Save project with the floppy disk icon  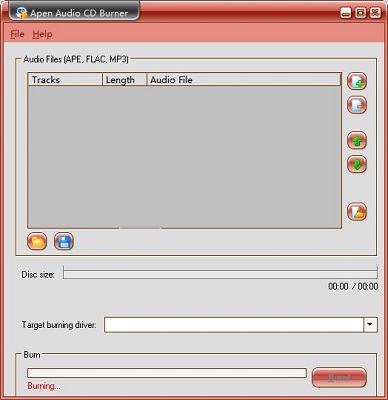coord(64,241)
